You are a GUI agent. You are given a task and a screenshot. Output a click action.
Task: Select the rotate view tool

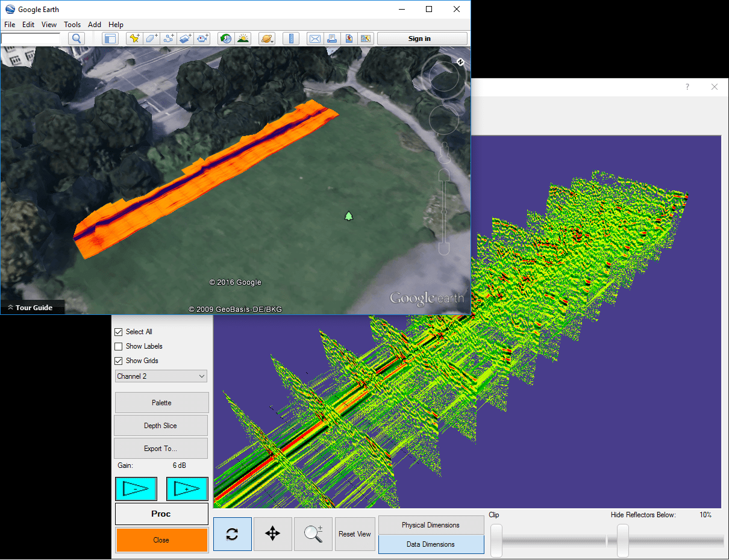point(233,534)
